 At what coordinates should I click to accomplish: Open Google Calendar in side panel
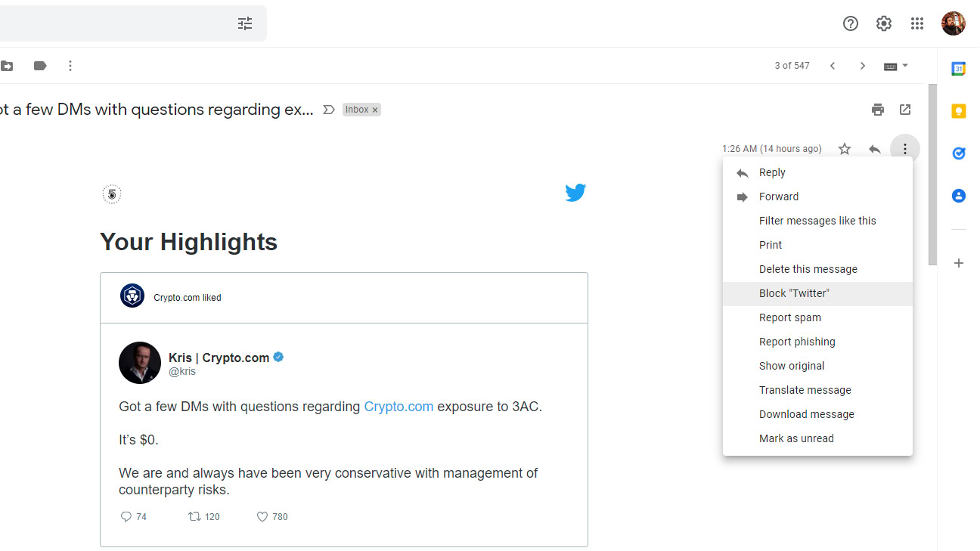click(958, 69)
